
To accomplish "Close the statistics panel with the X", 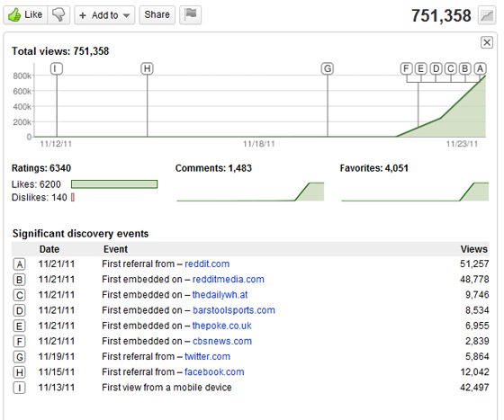I will point(487,42).
